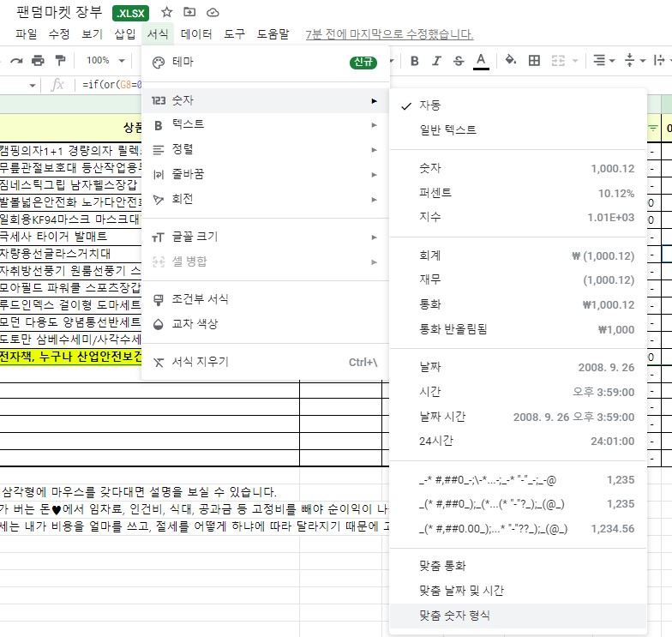Select cell 극세사 타이거 발매트
The image size is (672, 637).
[x=70, y=237]
